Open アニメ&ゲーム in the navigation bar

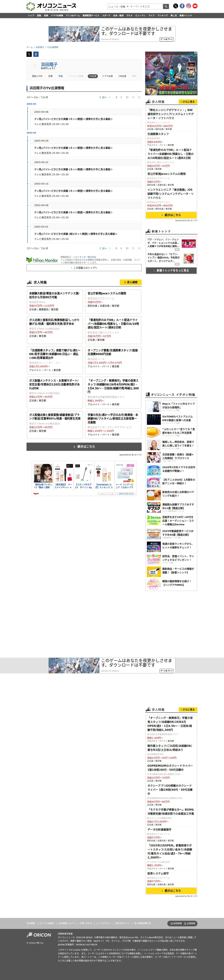click(73, 16)
